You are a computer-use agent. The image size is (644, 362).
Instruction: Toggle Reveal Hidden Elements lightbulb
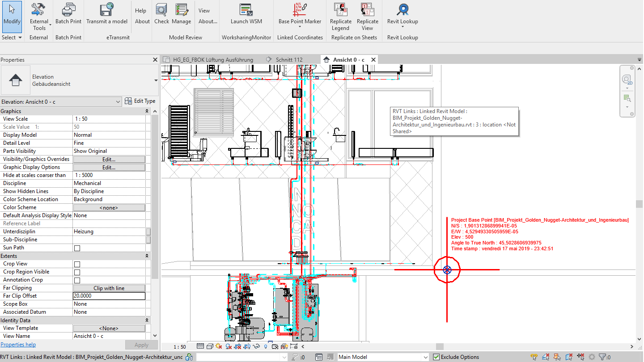click(266, 346)
